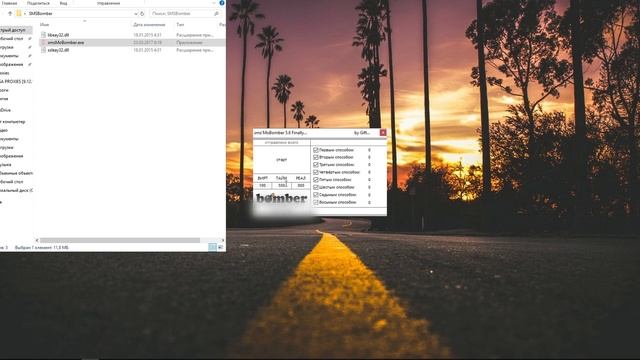Select Этот компьютер in the sidebar
The width and height of the screenshot is (640, 360).
coord(13,122)
